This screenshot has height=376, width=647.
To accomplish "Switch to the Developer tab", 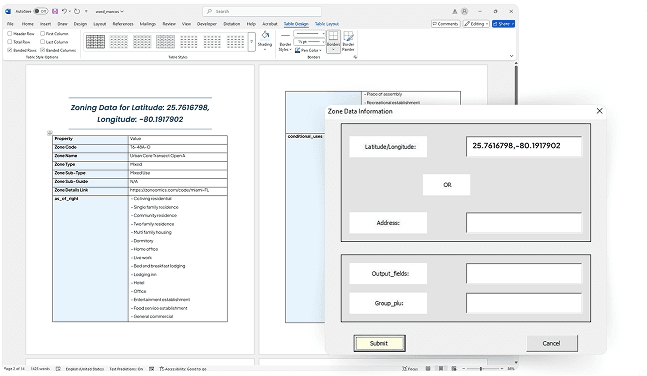I will coord(207,24).
